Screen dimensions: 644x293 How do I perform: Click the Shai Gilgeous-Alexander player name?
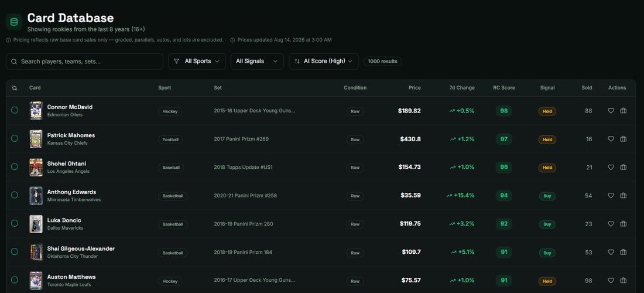pyautogui.click(x=81, y=248)
